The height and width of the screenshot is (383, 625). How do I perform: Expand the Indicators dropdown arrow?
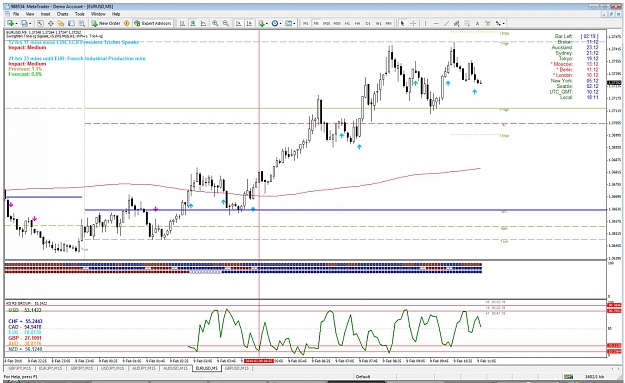point(267,24)
